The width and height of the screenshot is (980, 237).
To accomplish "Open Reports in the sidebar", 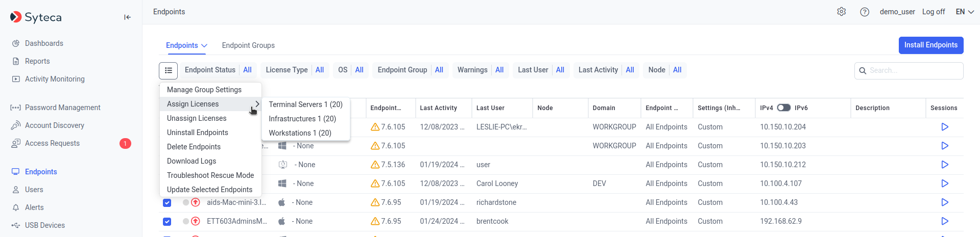I will click(x=37, y=61).
